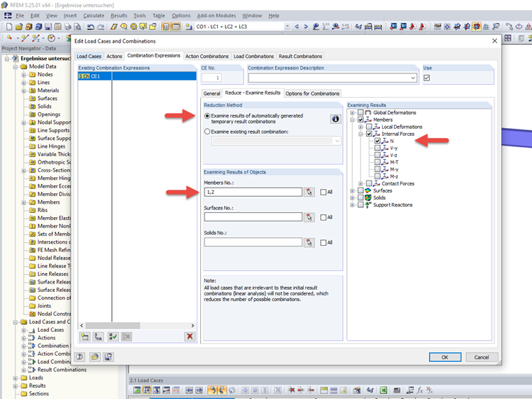The height and width of the screenshot is (399, 532).
Task: Select 'Examine existing result combination' radio
Action: coord(207,132)
